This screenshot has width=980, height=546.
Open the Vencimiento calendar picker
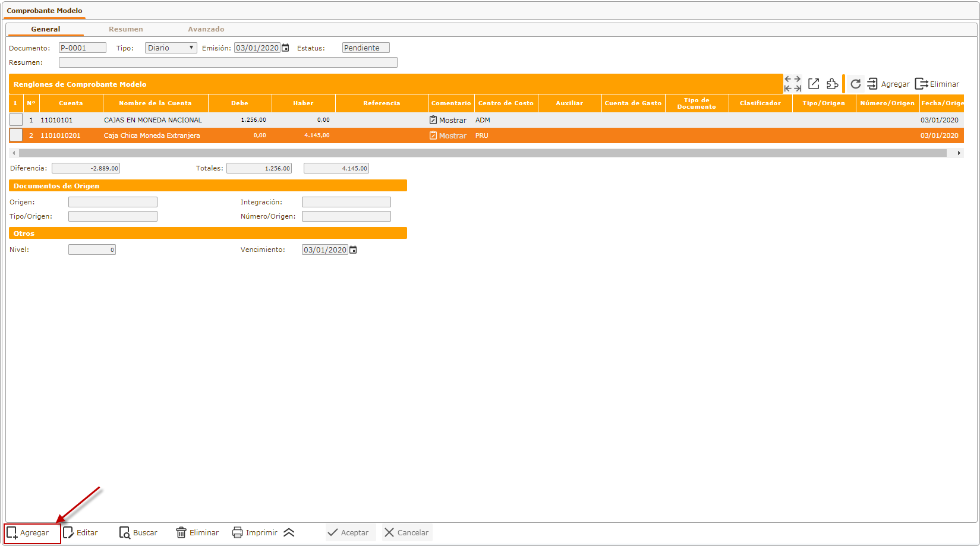coord(354,250)
